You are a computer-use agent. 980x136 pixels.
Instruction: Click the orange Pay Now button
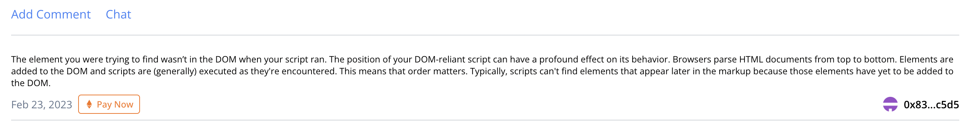[x=109, y=105]
